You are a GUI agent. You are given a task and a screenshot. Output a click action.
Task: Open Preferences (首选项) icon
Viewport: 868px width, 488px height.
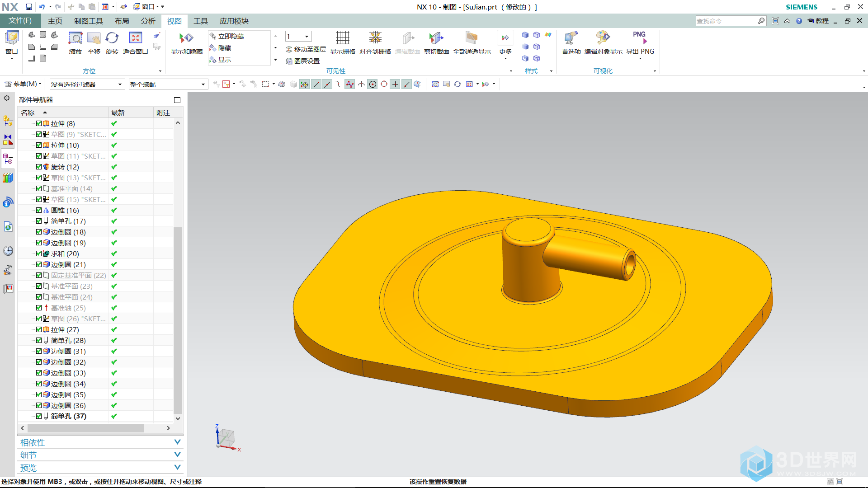coord(571,38)
